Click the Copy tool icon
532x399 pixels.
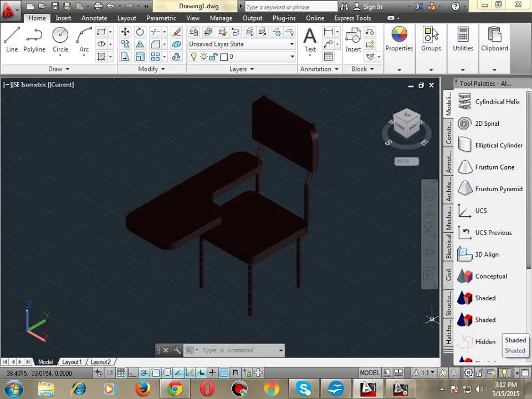[125, 44]
